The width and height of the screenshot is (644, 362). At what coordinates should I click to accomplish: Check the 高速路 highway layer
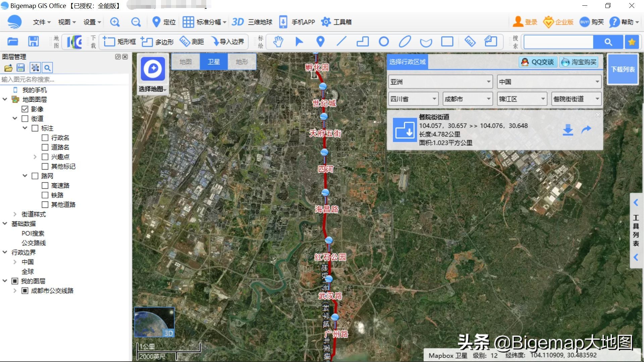coord(45,185)
